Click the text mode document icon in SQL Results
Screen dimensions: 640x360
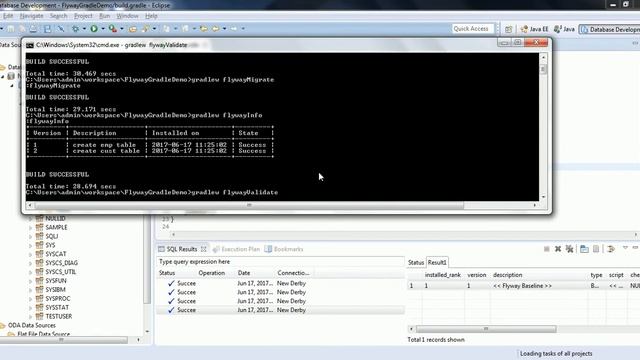point(596,249)
